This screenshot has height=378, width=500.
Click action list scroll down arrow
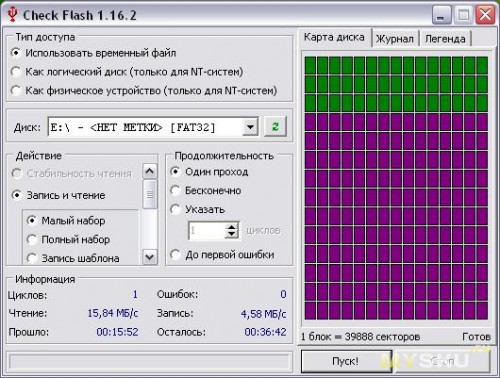[150, 257]
